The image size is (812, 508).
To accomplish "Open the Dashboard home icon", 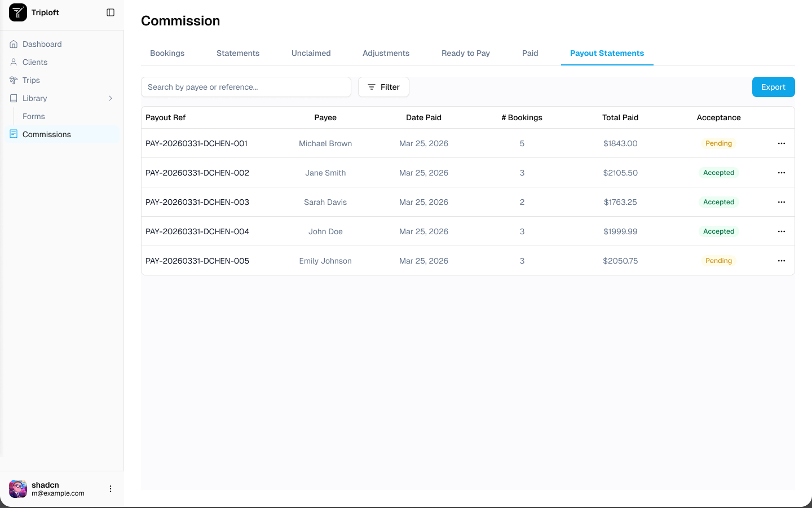I will [14, 44].
